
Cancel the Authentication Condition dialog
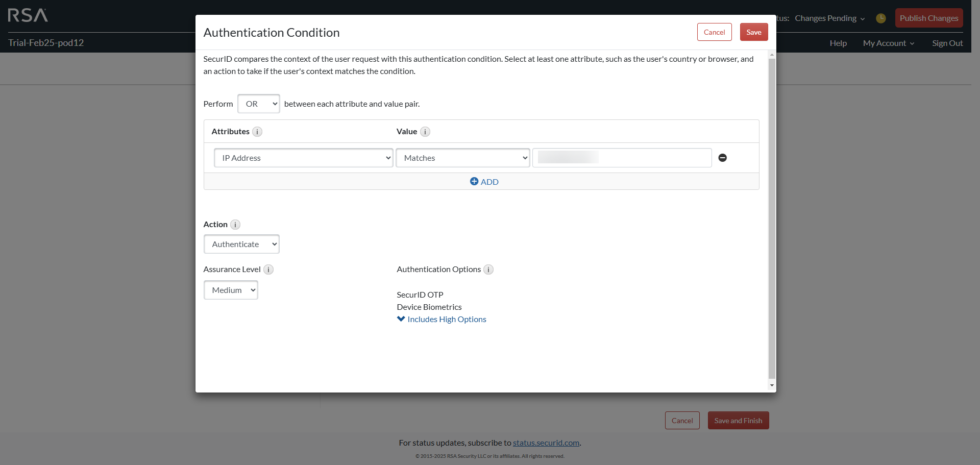714,32
